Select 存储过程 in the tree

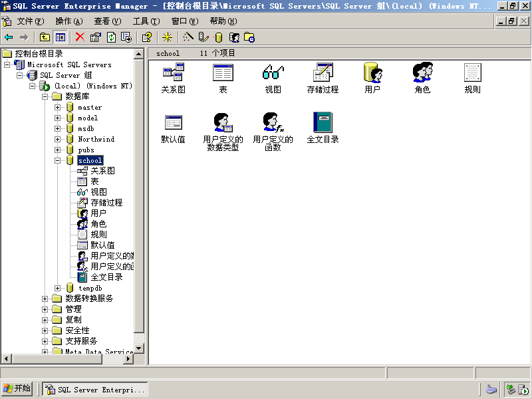(x=106, y=203)
